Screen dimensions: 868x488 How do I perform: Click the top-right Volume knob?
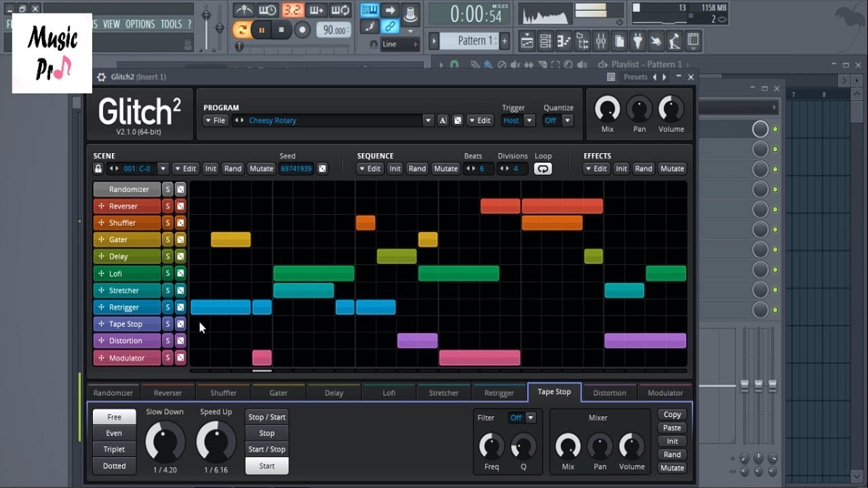[x=671, y=109]
